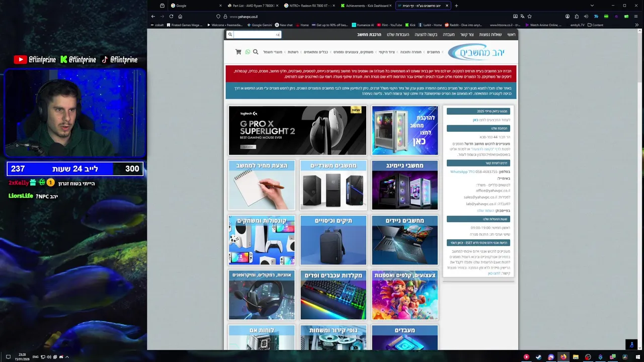Expand the ציוד היקפי category dropdown
The width and height of the screenshot is (644, 362).
(386, 52)
